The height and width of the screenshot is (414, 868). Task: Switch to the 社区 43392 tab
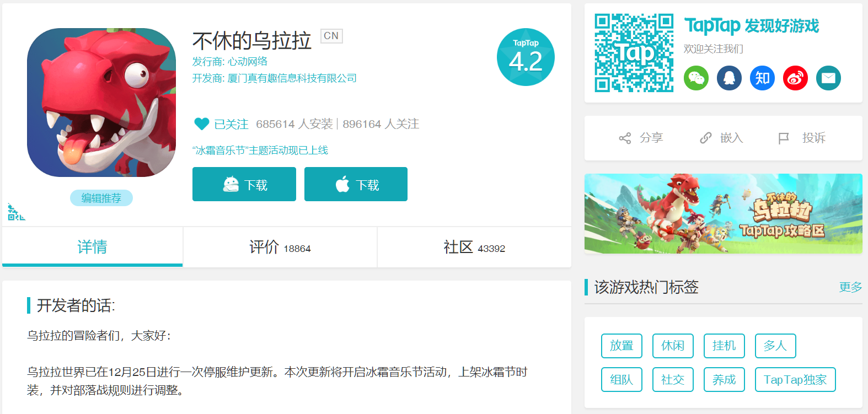[474, 247]
